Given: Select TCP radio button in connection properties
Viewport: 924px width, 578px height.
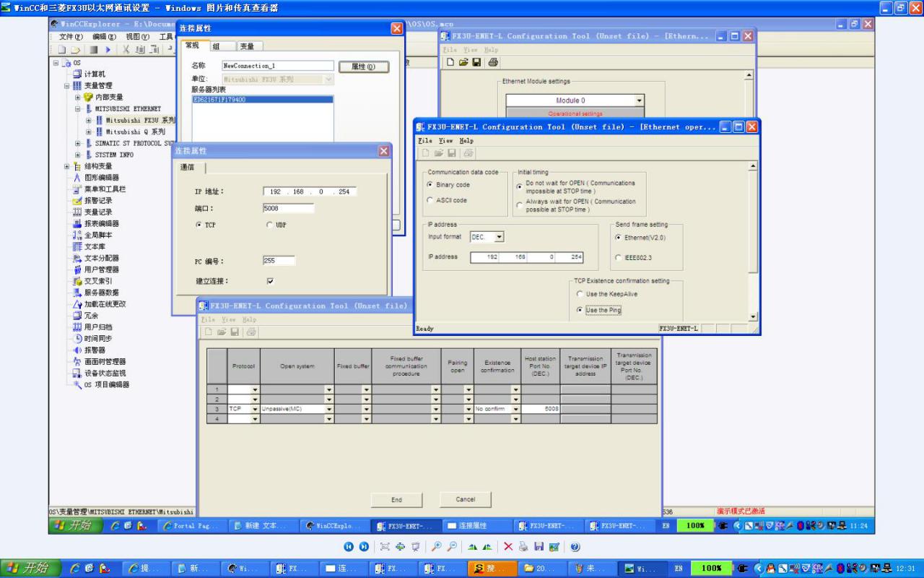Looking at the screenshot, I should pos(199,225).
